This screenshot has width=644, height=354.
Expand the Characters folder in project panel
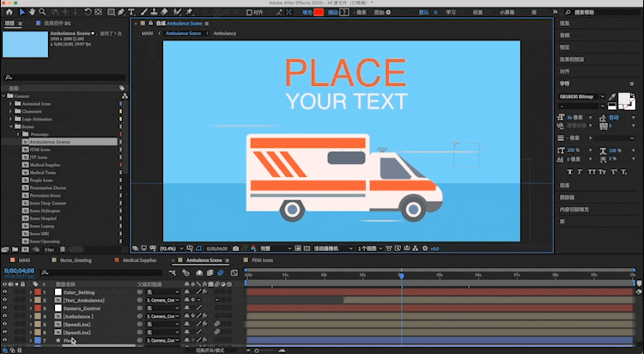(10, 111)
